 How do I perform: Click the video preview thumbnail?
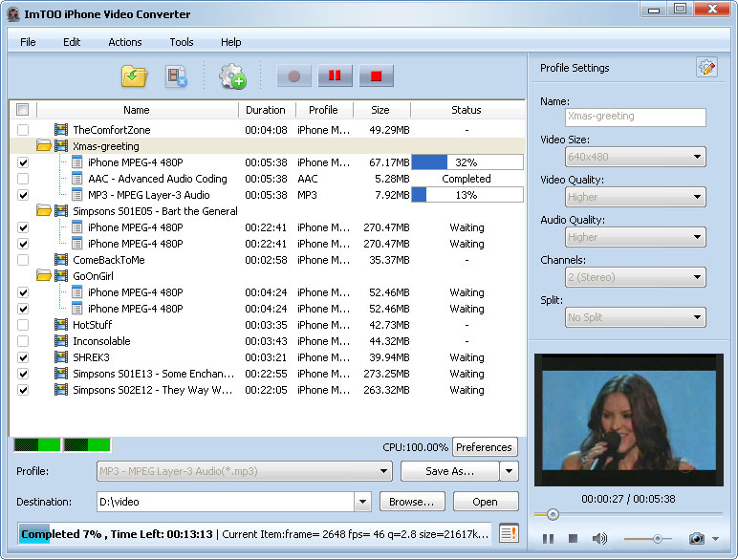[x=629, y=420]
